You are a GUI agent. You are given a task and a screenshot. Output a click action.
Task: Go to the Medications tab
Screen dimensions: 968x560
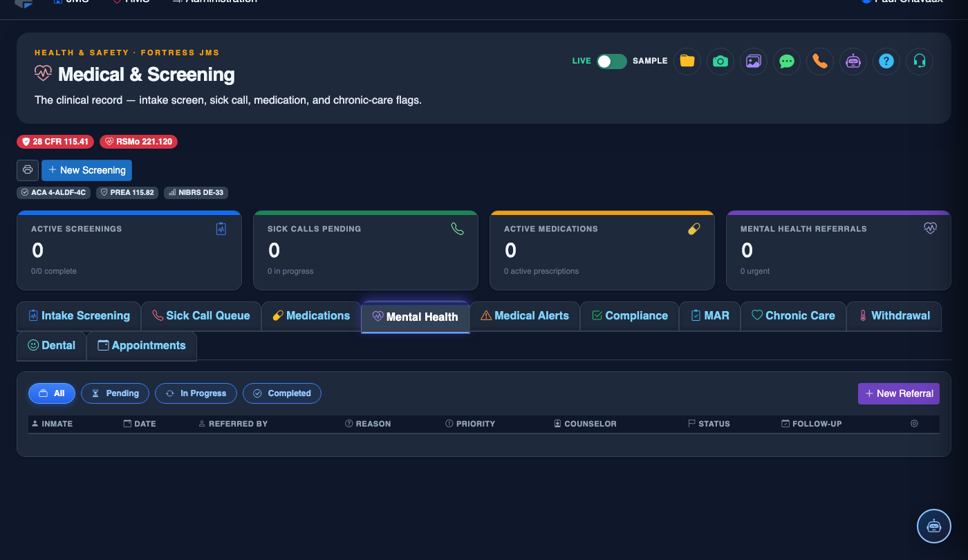click(311, 316)
